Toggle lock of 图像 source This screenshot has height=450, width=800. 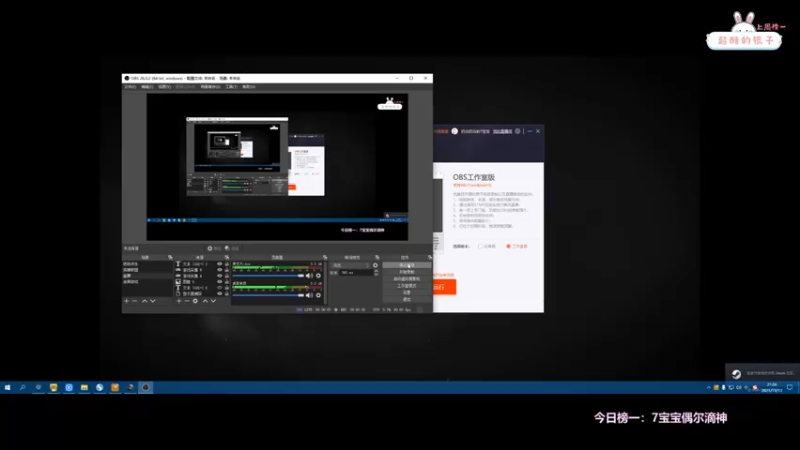pos(227,282)
